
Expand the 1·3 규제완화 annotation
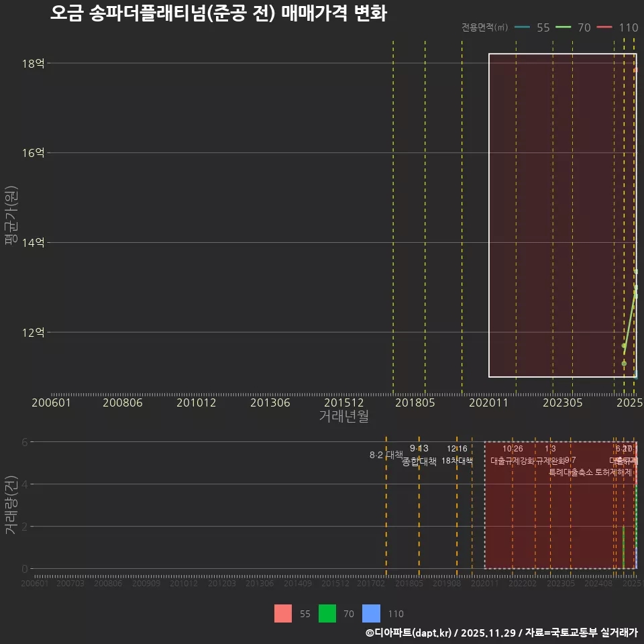point(549,455)
